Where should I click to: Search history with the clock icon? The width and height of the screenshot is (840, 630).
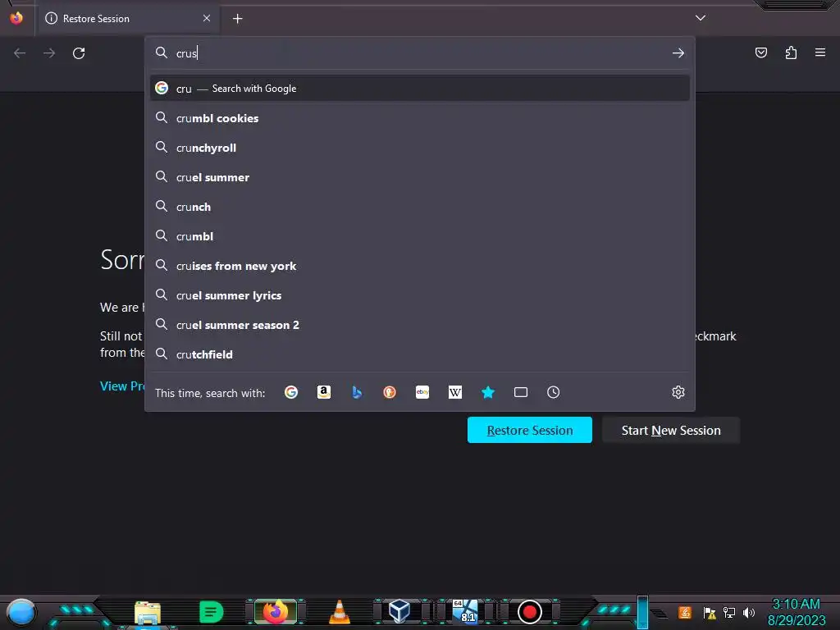pos(554,392)
